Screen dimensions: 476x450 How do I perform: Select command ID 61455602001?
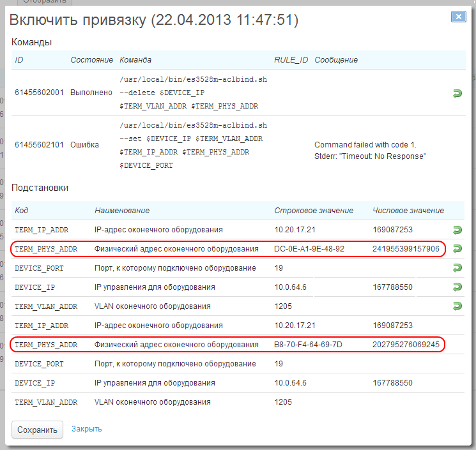39,93
